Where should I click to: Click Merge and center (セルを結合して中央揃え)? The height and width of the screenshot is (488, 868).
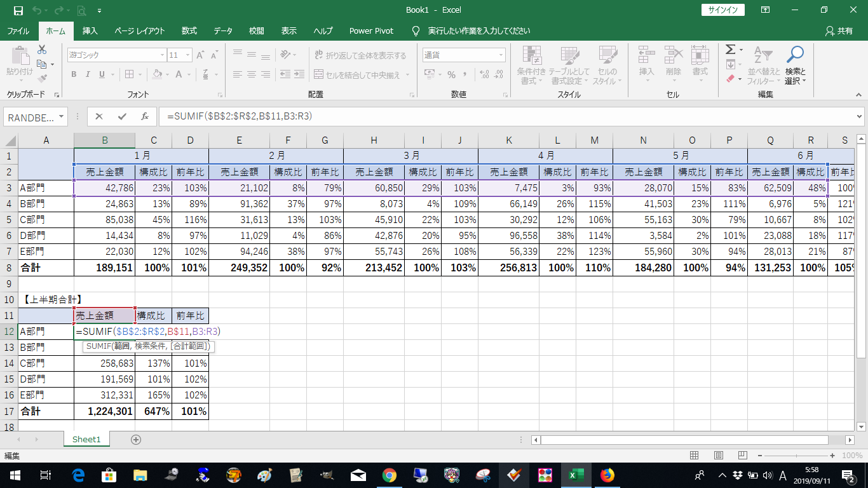[x=358, y=74]
